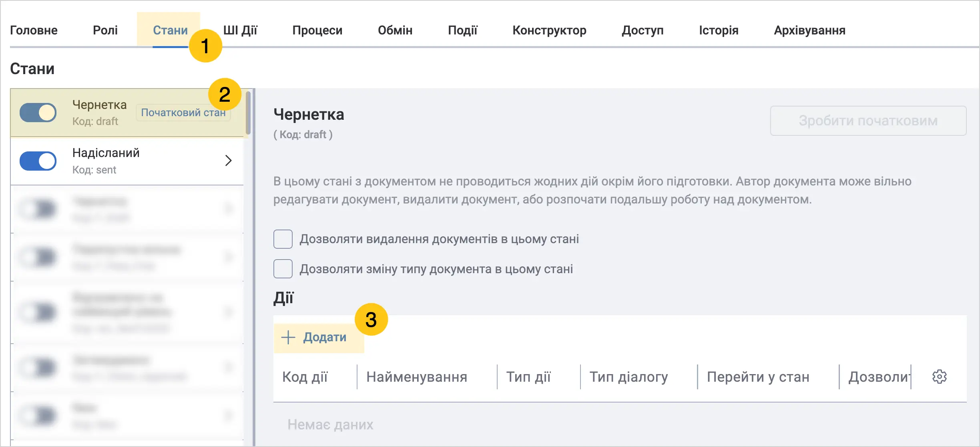Click the Додати action button
980x447 pixels.
(x=319, y=337)
